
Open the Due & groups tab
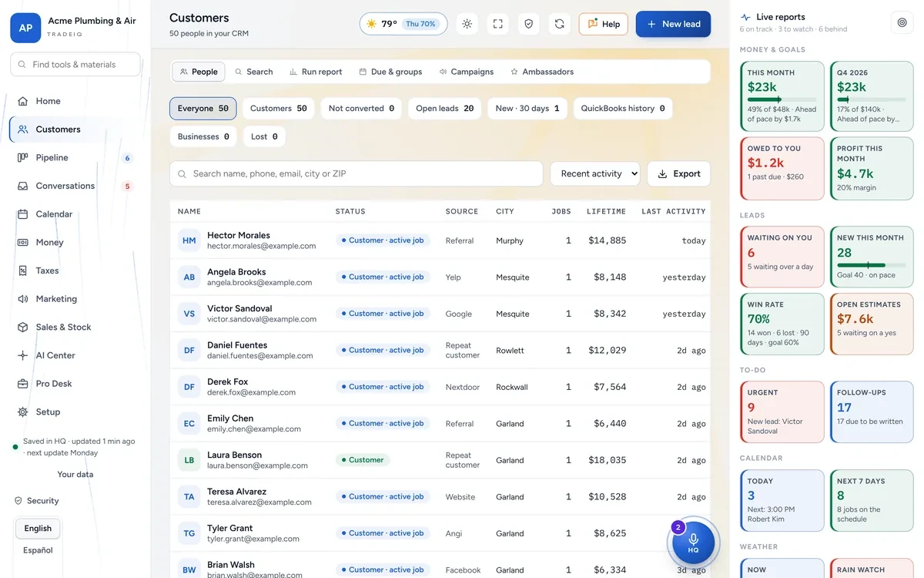click(390, 72)
